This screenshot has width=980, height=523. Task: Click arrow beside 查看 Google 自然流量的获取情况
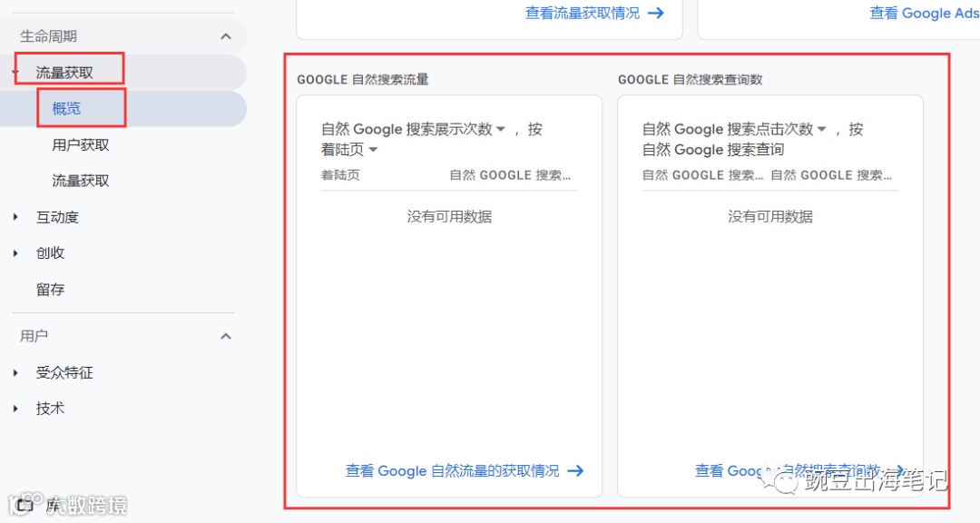click(x=575, y=471)
